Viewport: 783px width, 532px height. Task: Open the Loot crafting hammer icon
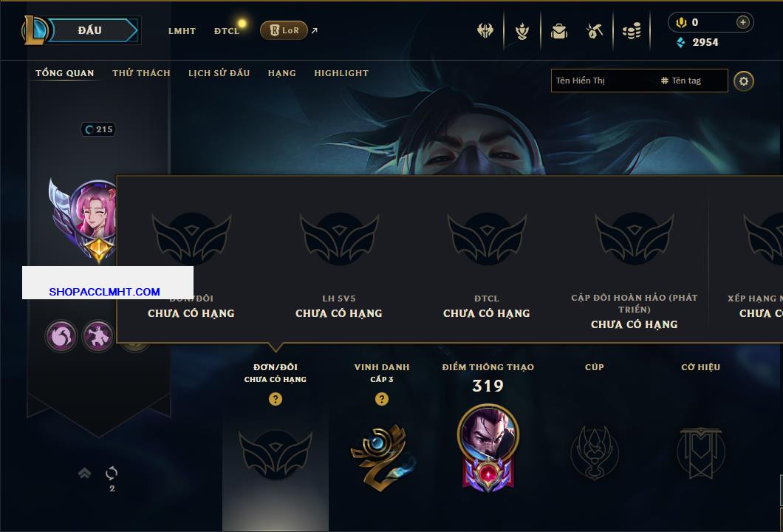point(594,31)
